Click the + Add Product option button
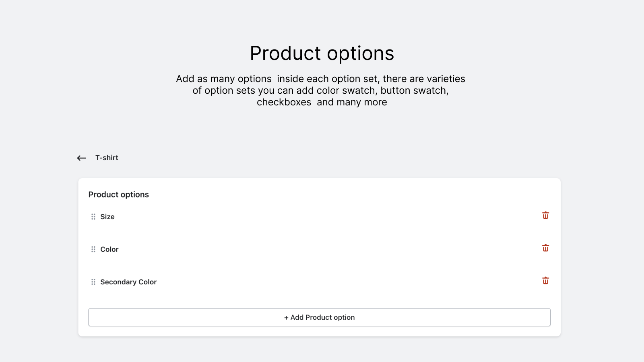 tap(319, 317)
